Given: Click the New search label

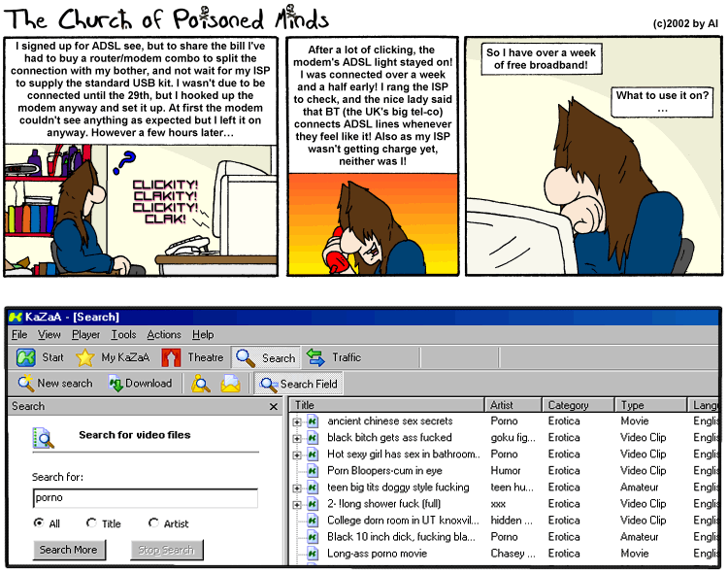Looking at the screenshot, I should click(65, 384).
